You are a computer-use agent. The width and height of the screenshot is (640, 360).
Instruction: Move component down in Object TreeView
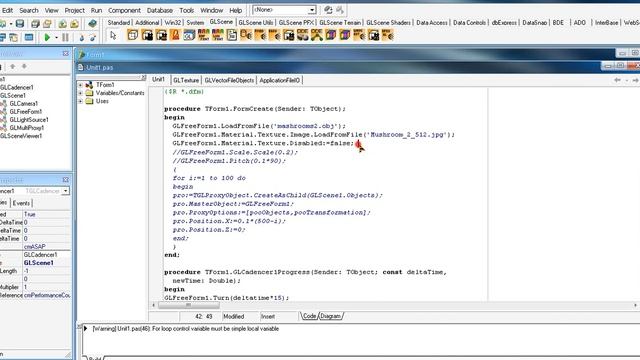coord(24,66)
